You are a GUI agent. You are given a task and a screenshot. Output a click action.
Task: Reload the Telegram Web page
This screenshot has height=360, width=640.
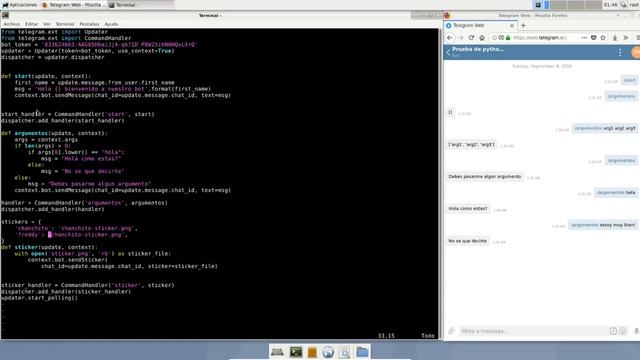tap(471, 38)
